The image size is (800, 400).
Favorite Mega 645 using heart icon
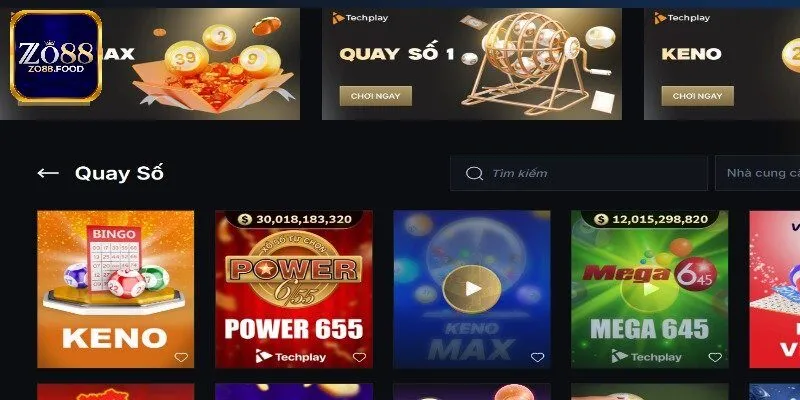(715, 357)
